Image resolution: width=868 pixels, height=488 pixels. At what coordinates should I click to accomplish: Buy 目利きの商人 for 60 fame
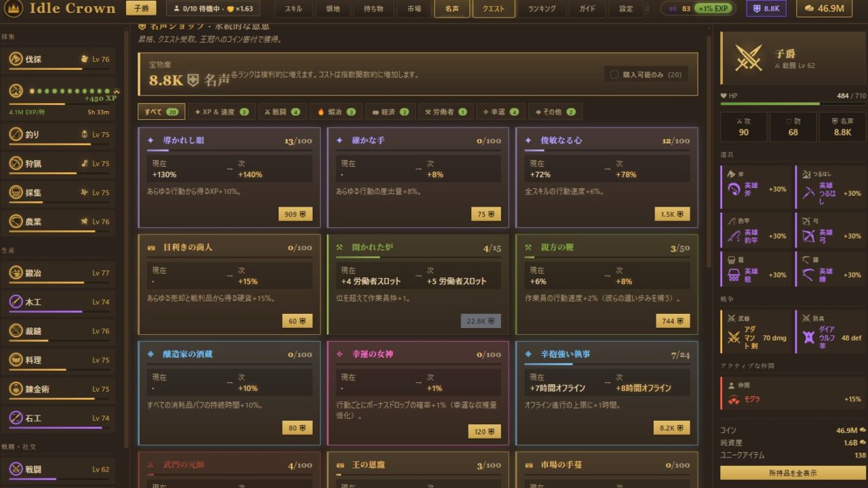pos(298,321)
